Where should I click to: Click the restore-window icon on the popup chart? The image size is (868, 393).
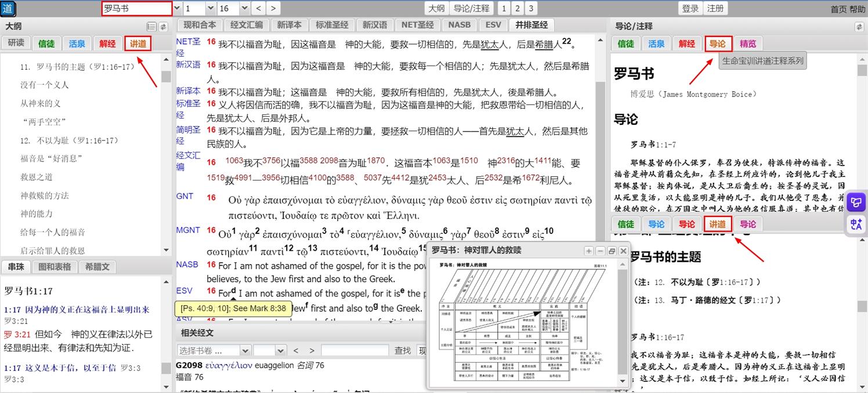click(612, 251)
